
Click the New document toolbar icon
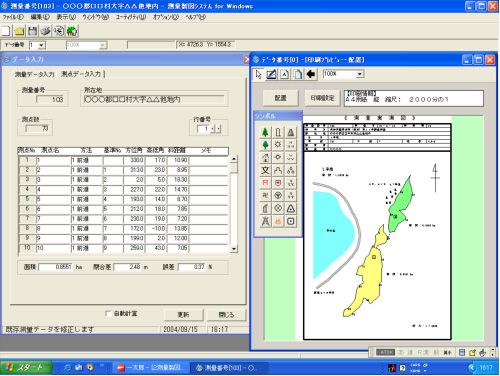tap(6, 31)
